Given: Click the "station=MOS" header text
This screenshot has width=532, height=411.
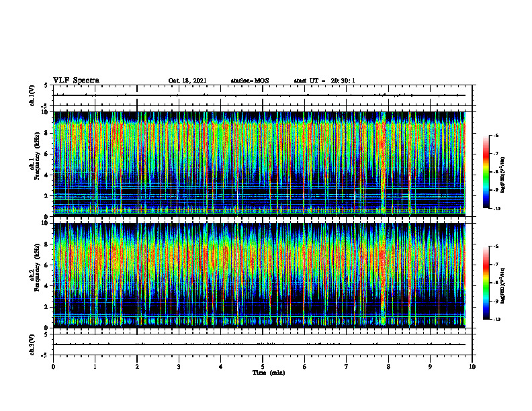Looking at the screenshot, I should tap(250, 81).
